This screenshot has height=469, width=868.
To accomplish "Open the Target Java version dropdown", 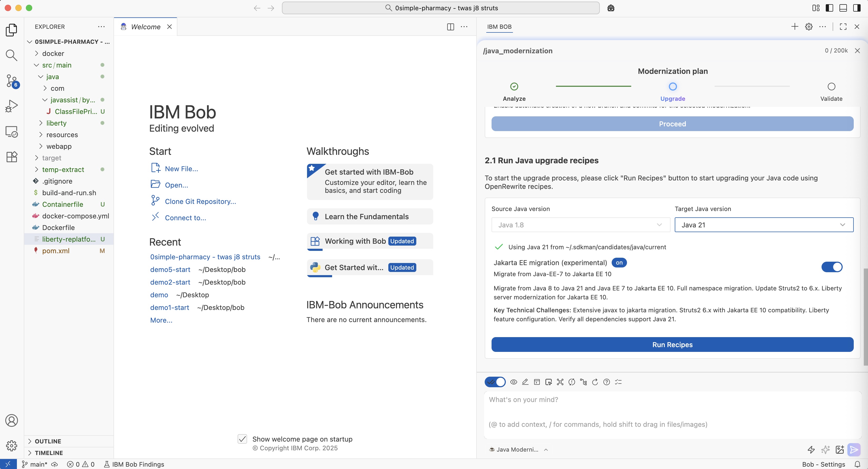I will click(764, 225).
